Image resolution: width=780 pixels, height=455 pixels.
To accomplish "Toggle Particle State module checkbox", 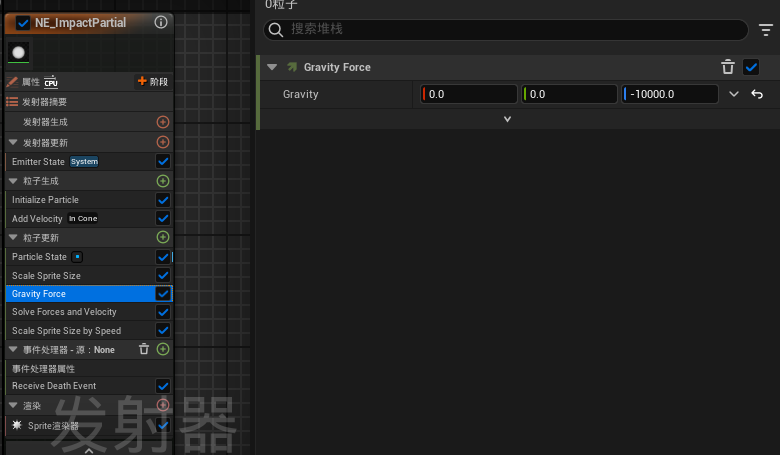I will pyautogui.click(x=163, y=257).
